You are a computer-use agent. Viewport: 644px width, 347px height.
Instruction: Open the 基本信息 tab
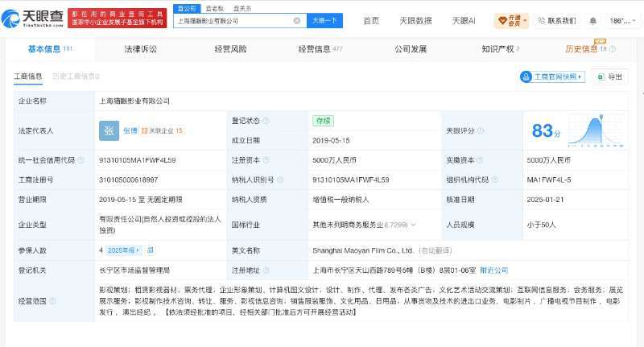50,49
